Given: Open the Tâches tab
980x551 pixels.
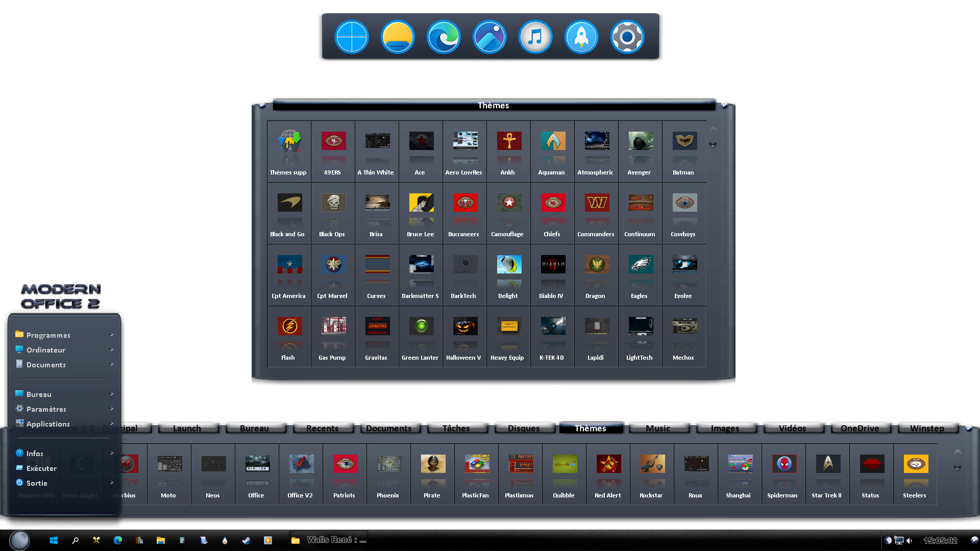Looking at the screenshot, I should pos(456,428).
